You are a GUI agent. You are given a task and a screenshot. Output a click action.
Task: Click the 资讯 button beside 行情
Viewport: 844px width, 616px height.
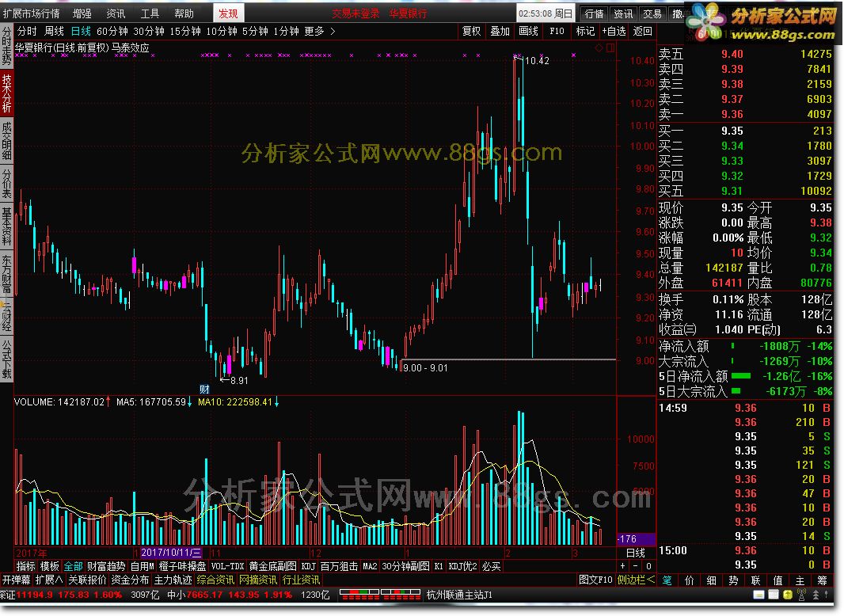pyautogui.click(x=623, y=13)
